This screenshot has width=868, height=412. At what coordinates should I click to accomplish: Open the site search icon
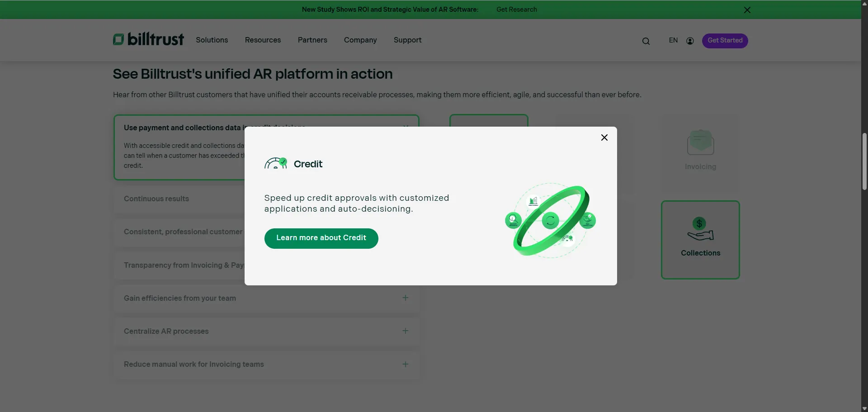[x=646, y=41]
